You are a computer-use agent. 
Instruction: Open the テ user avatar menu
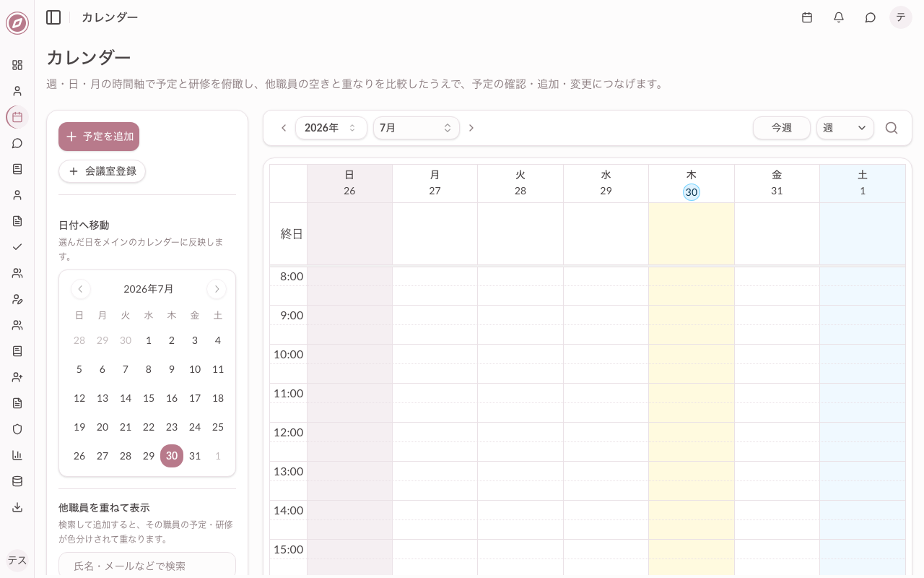click(x=901, y=17)
